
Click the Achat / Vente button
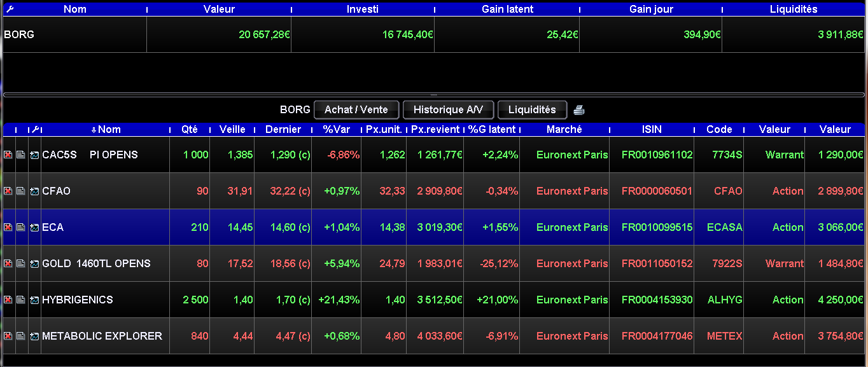[x=356, y=109]
